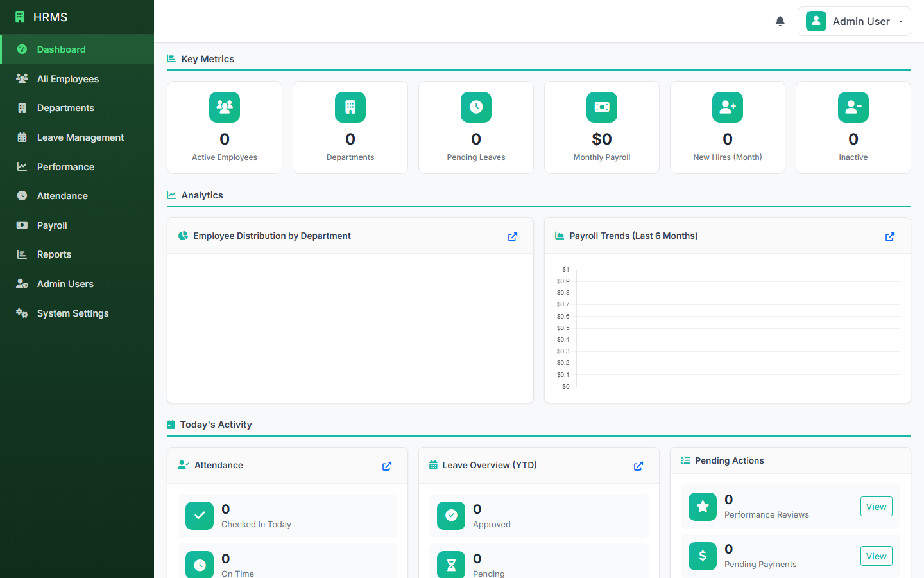Click the All Employees people icon
Screen dimensions: 924x578
point(22,78)
